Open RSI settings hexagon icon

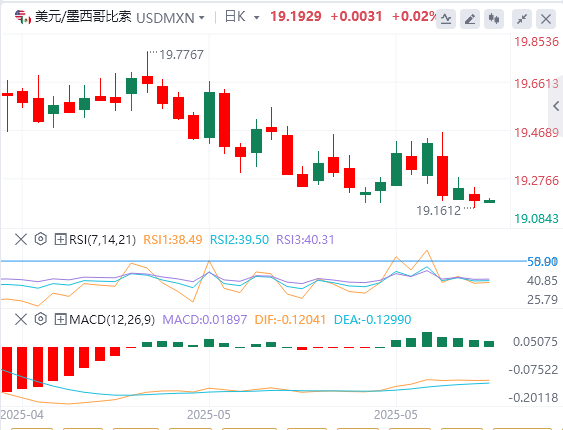[41, 239]
